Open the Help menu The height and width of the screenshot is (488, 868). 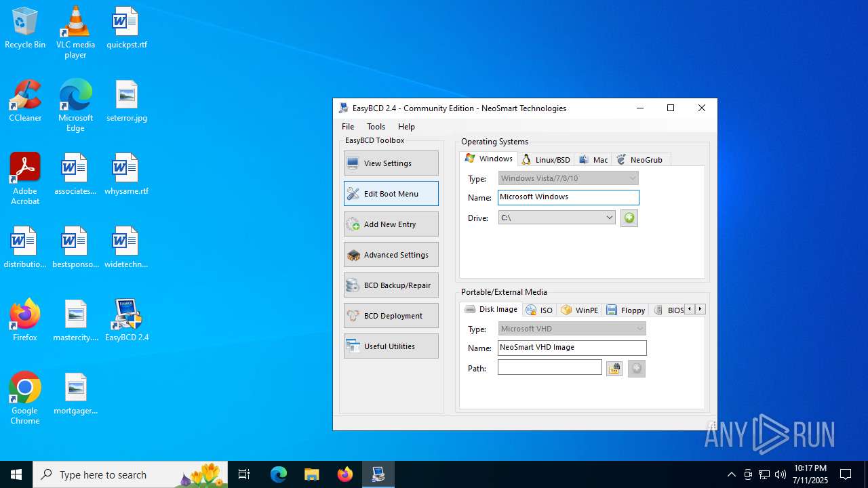click(x=406, y=127)
